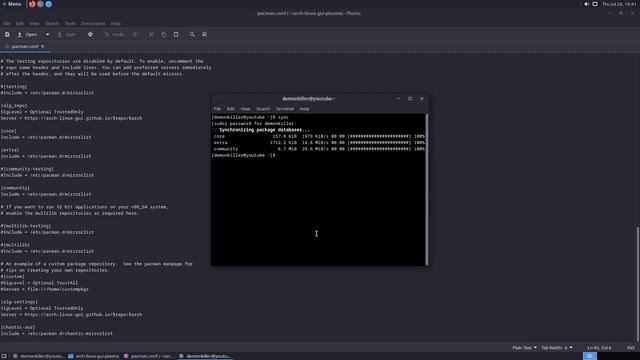Screen dimensions: 640x360
Task: Minimize the demonkiller@youtube terminal window
Action: (398, 98)
